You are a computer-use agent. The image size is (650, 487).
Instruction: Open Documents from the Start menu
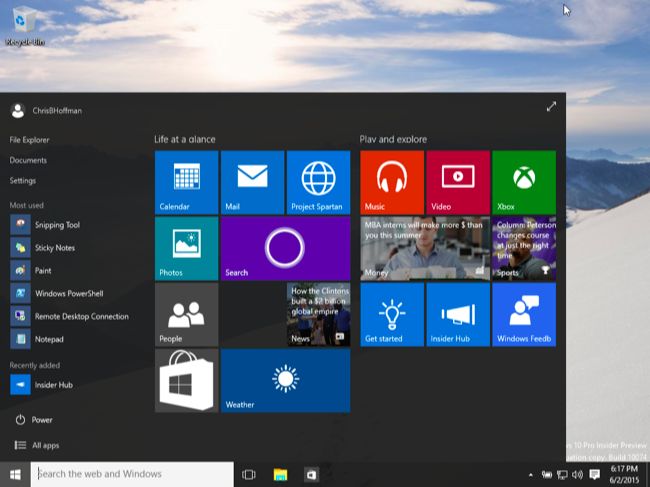tap(28, 160)
